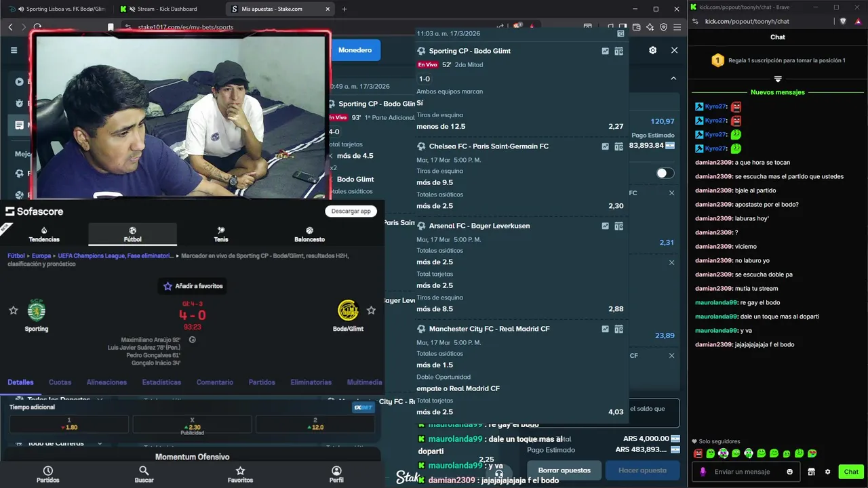Open scoreboard icon for Manchester City - Real Madrid
Screen dimensions: 868x488
click(x=618, y=329)
